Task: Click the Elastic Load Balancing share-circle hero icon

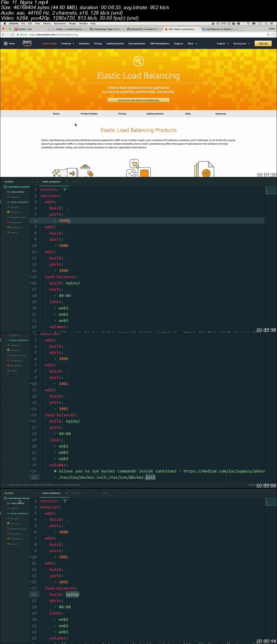Action: tap(138, 61)
